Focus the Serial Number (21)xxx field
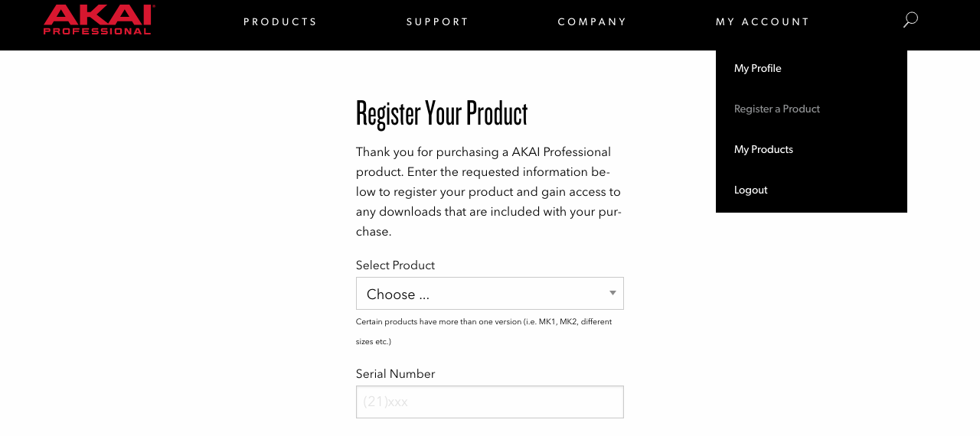The width and height of the screenshot is (980, 436). (x=490, y=402)
